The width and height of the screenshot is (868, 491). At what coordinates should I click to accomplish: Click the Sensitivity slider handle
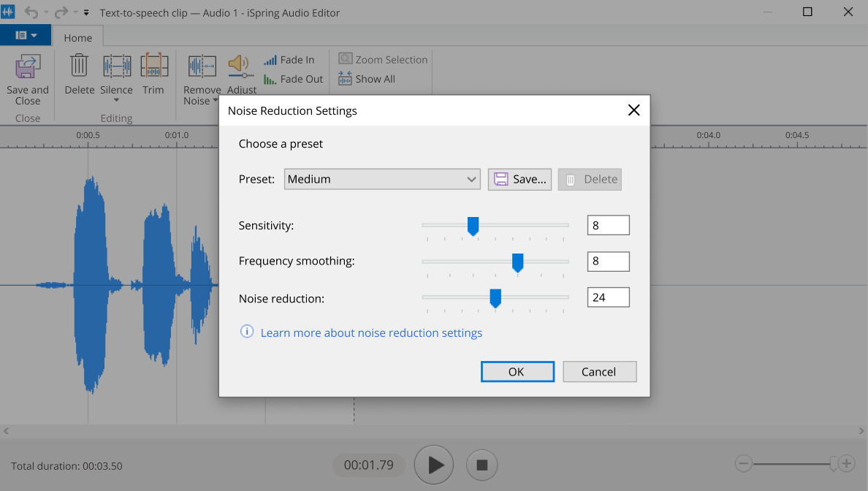click(x=473, y=227)
